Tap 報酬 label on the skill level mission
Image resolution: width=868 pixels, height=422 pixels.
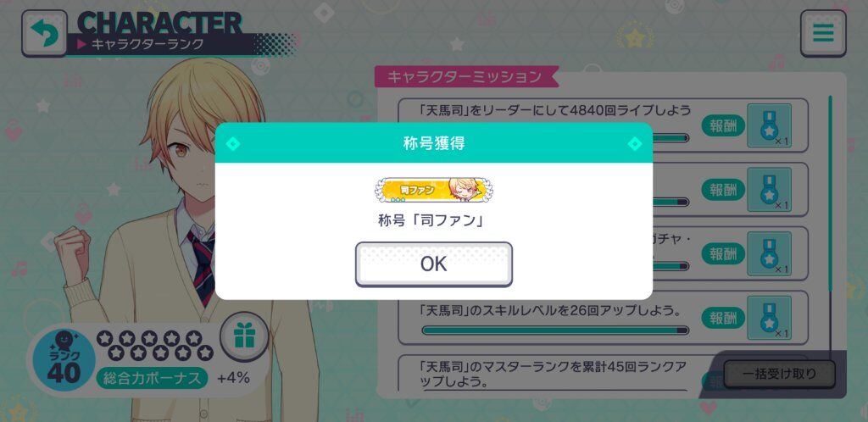point(723,318)
